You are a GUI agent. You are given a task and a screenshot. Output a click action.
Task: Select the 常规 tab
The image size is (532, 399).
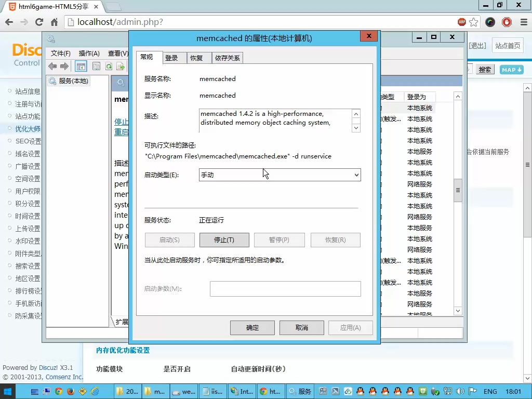(x=147, y=57)
